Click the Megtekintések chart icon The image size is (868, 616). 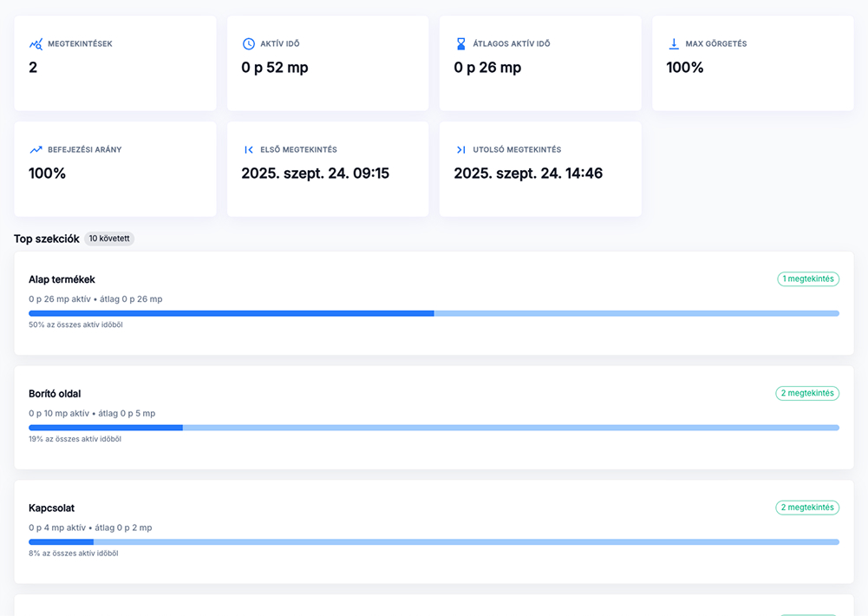[x=36, y=44]
